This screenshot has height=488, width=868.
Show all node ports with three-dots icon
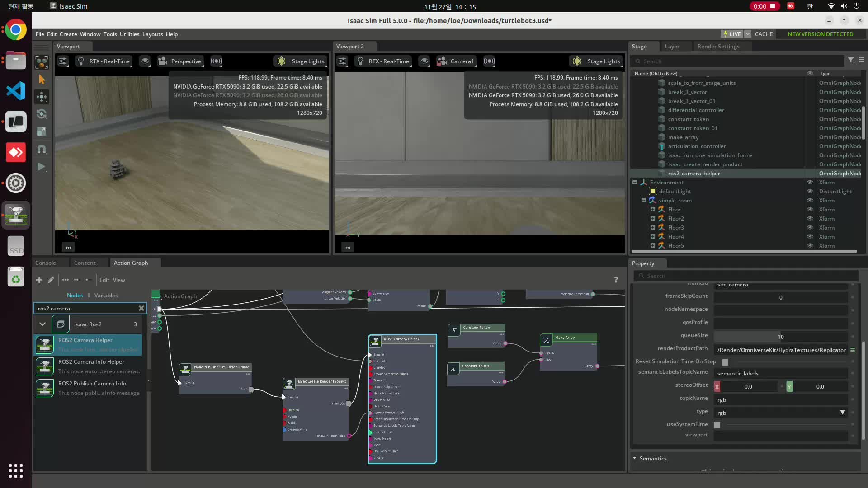(x=66, y=280)
